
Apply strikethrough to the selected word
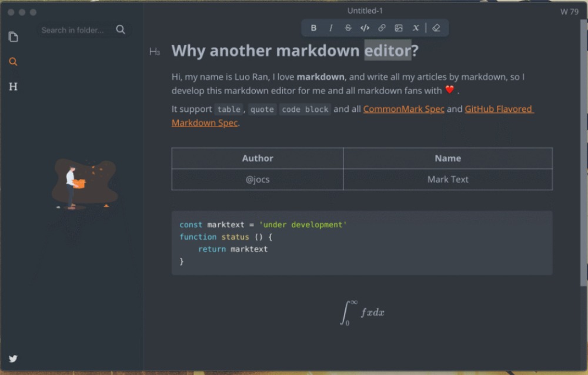(348, 28)
